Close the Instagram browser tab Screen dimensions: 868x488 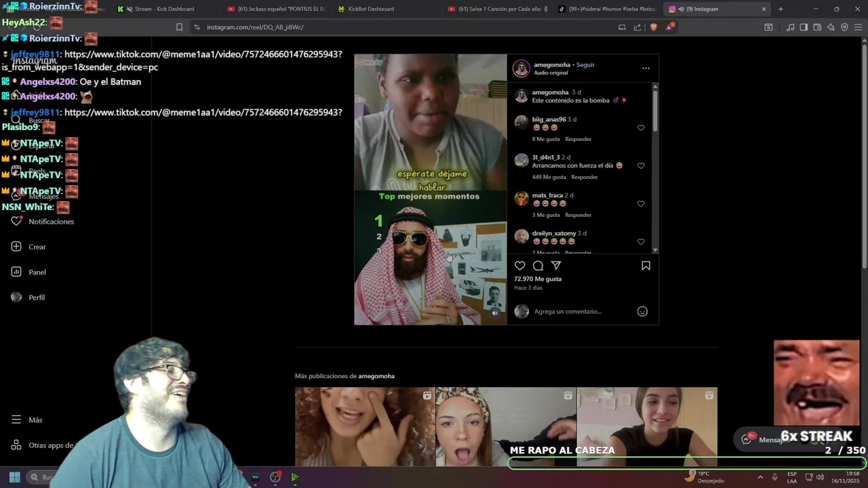click(764, 9)
